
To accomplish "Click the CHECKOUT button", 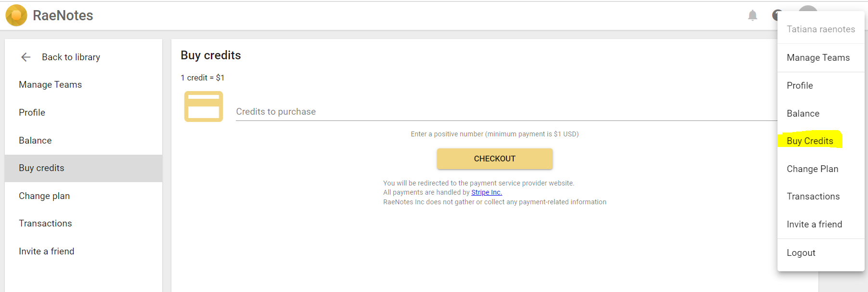I will click(494, 159).
